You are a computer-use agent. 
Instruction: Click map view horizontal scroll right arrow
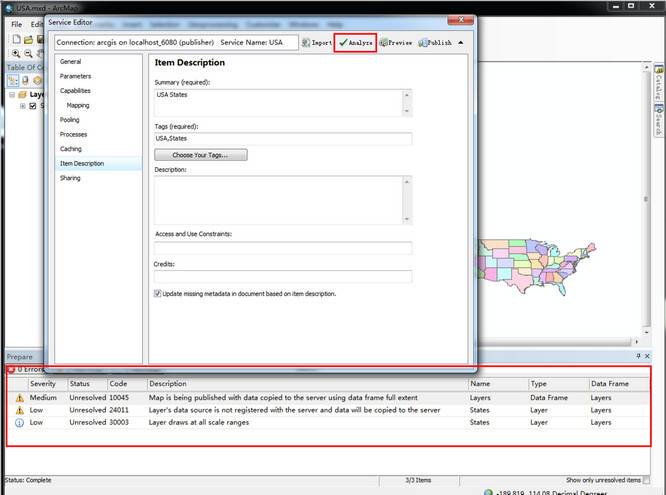[636, 341]
